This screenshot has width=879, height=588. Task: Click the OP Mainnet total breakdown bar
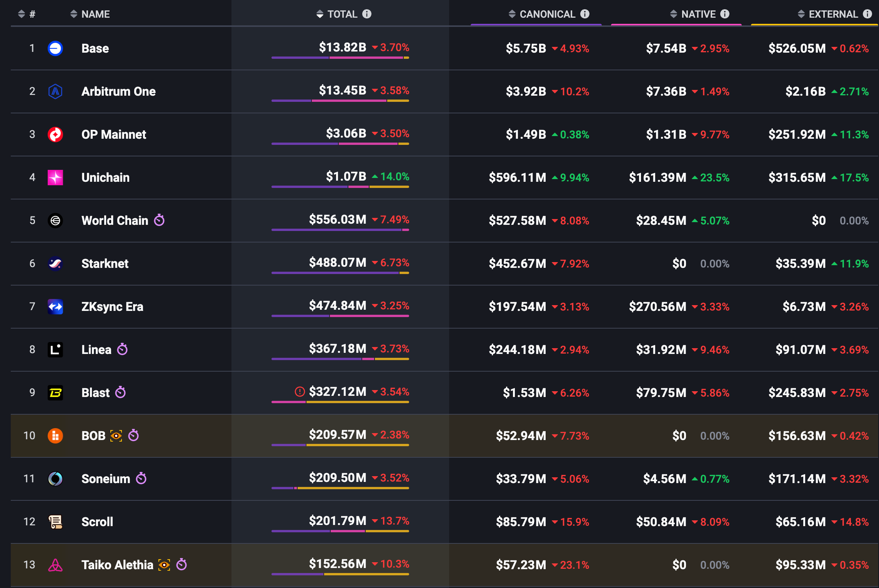[340, 144]
